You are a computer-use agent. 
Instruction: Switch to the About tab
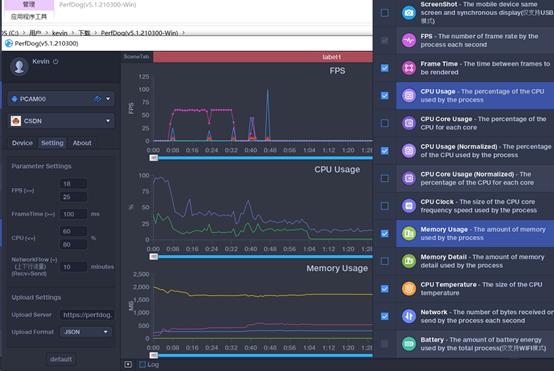click(x=82, y=143)
